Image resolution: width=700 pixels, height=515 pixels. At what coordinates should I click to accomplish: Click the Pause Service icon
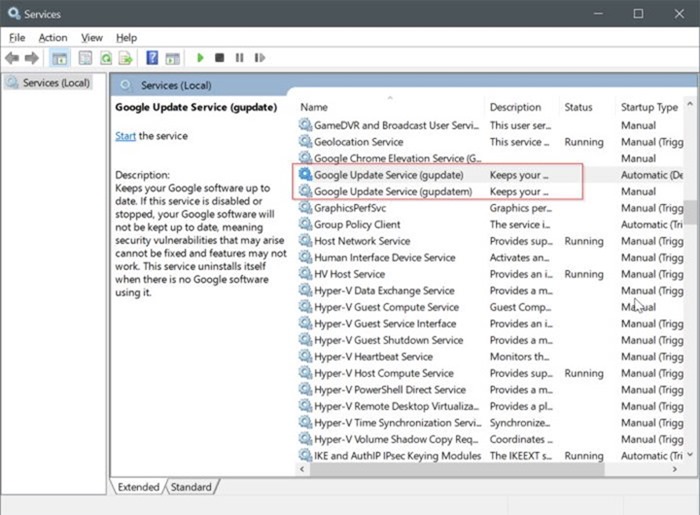pyautogui.click(x=239, y=58)
